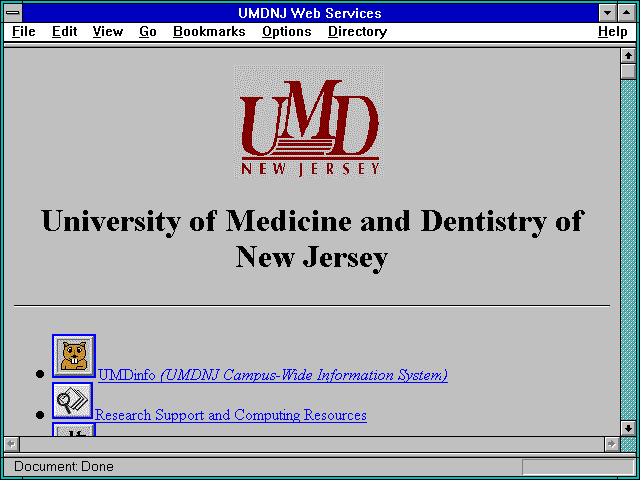Maximize the UMDNJ Web Services window
640x480 pixels.
(627, 13)
